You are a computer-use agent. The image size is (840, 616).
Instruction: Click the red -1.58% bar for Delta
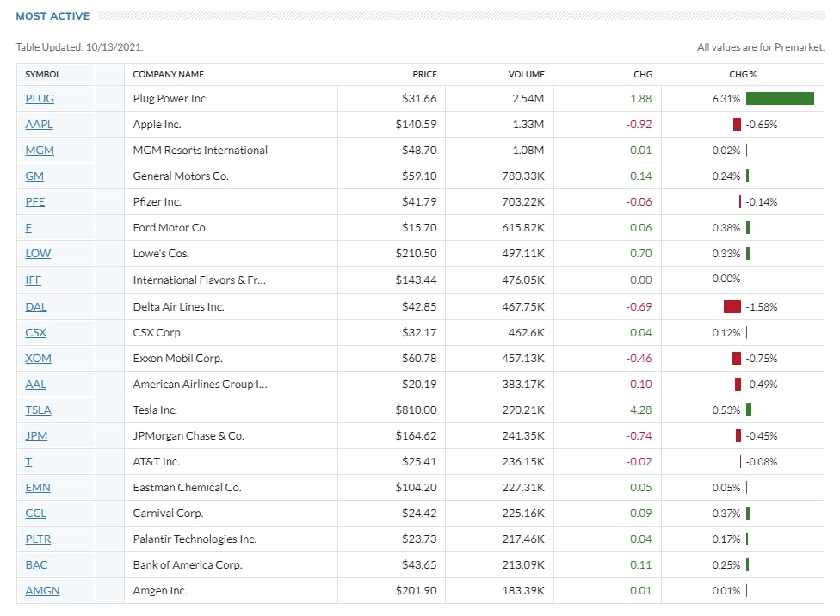732,307
